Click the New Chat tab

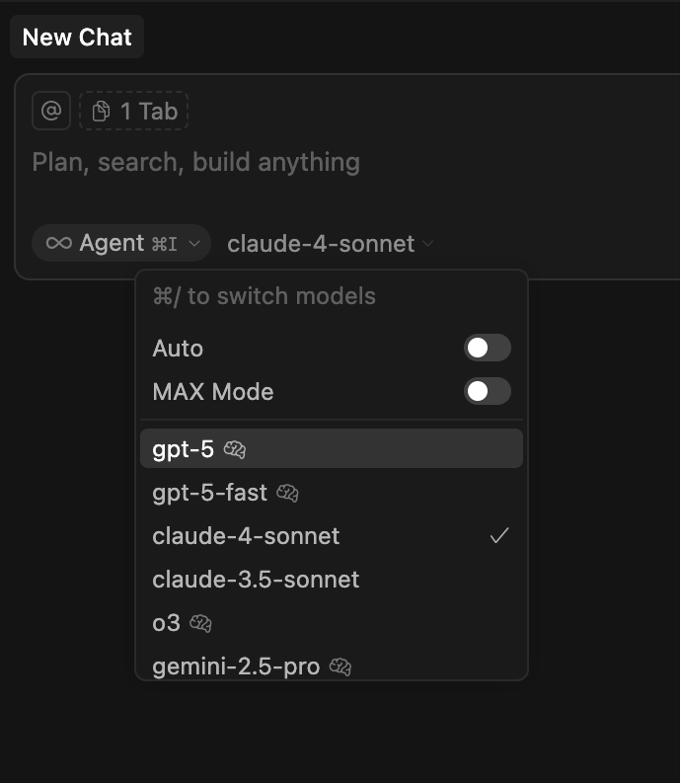[77, 38]
